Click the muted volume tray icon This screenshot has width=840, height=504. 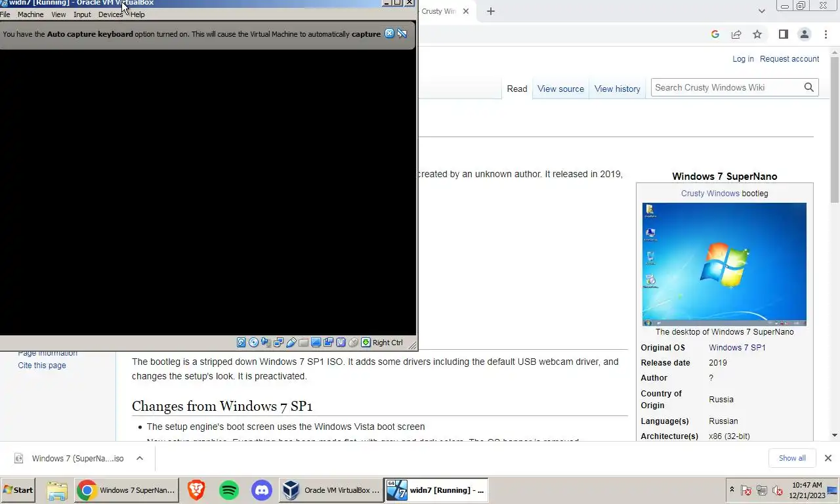point(778,490)
